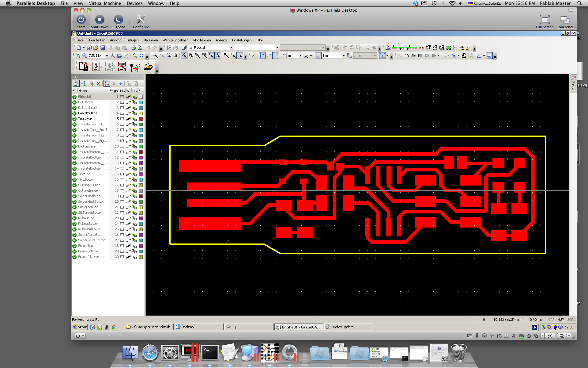Toggle visibility check of BoardOutline layer
The image size is (588, 368).
pyautogui.click(x=74, y=113)
